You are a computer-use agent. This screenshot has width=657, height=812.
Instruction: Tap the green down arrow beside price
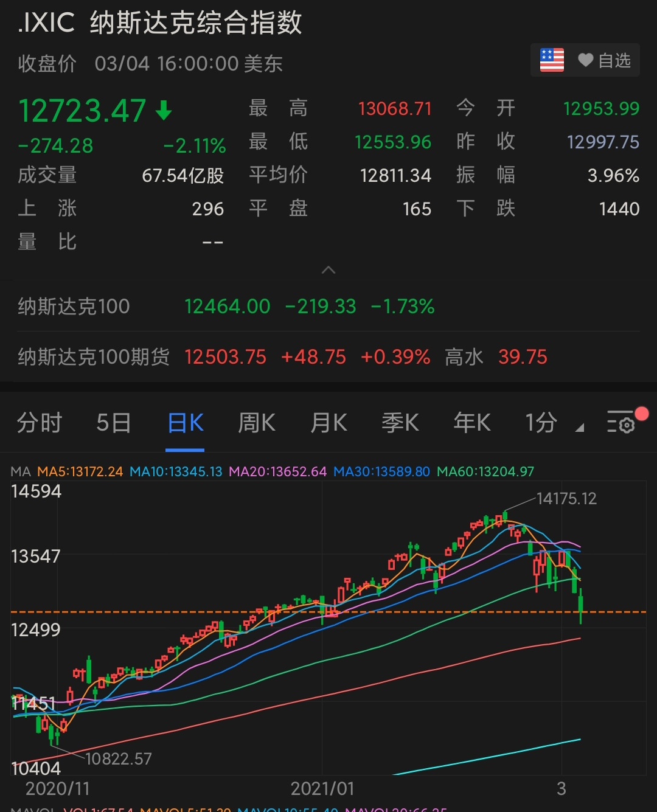[164, 111]
